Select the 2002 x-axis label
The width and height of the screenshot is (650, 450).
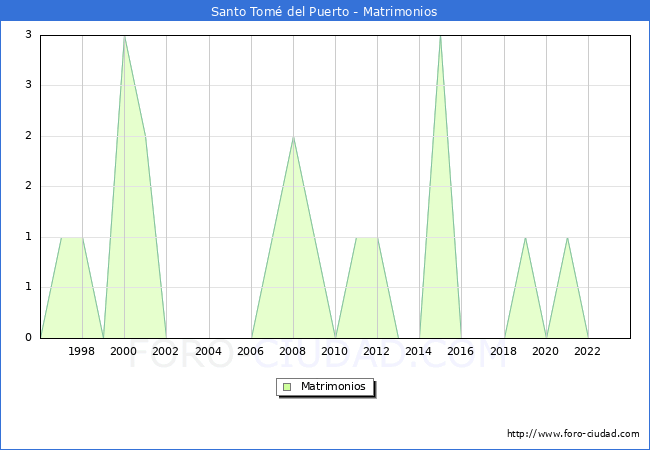point(165,351)
